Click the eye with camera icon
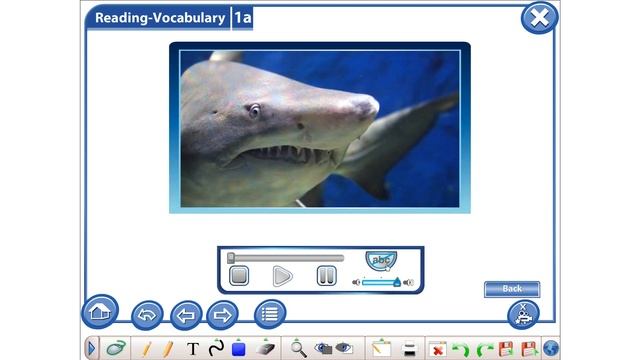The image size is (640, 360). [x=324, y=348]
